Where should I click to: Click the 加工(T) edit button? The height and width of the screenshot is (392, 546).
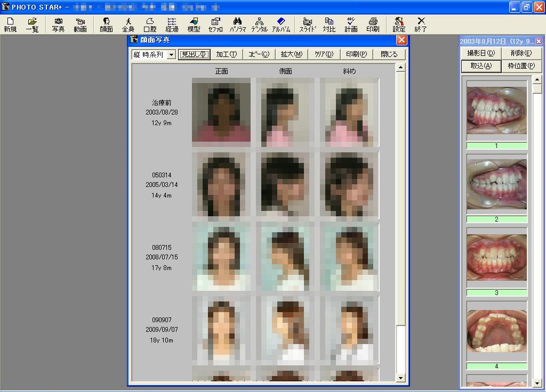pos(226,54)
